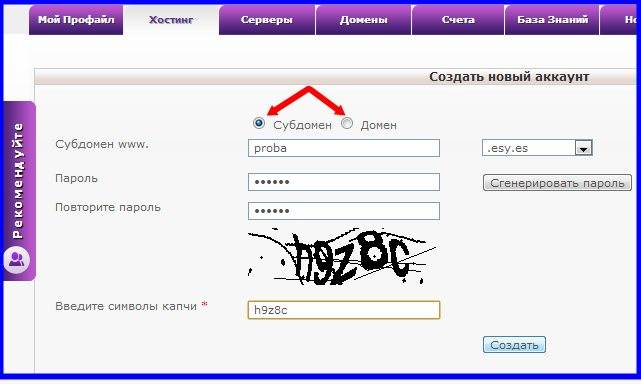This screenshot has width=641, height=384.
Task: Click the captcha image h9z8c
Action: point(342,256)
